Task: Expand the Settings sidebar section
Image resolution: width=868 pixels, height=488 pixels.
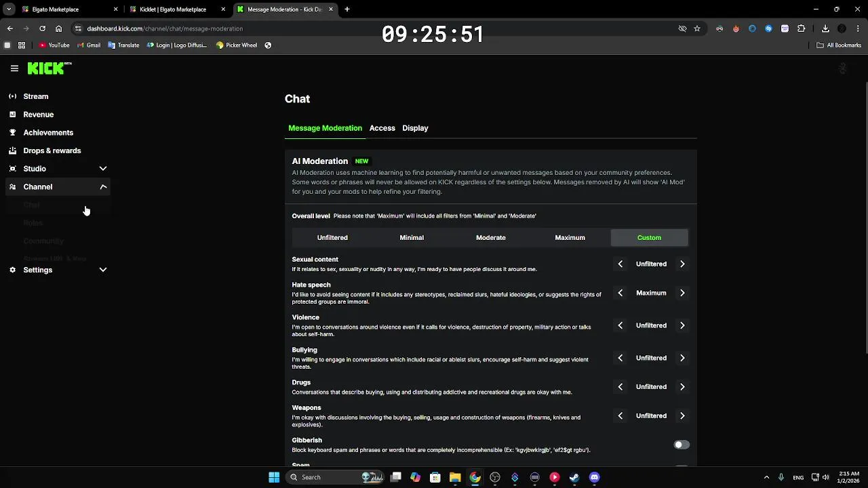Action: tap(58, 270)
